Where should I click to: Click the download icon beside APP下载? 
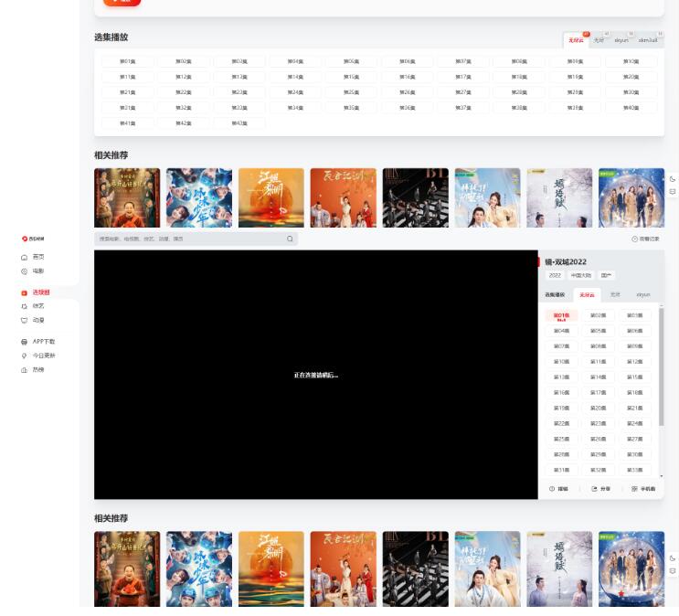pos(25,342)
